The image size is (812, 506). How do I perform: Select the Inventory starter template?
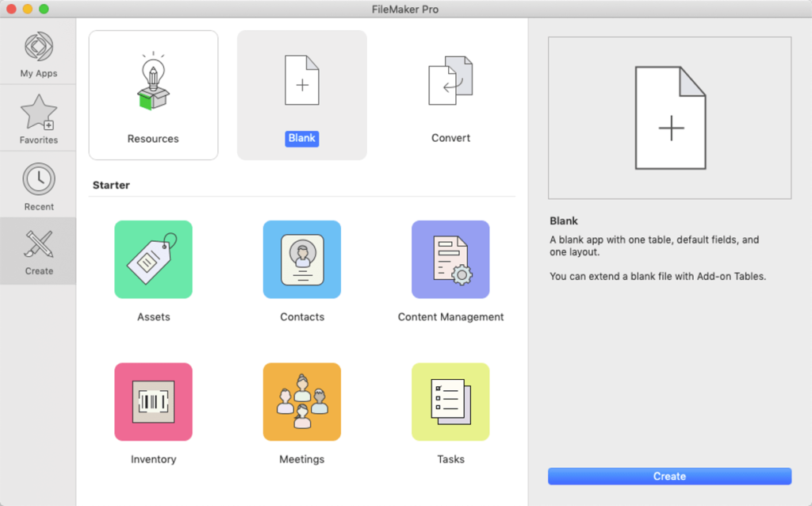[153, 401]
